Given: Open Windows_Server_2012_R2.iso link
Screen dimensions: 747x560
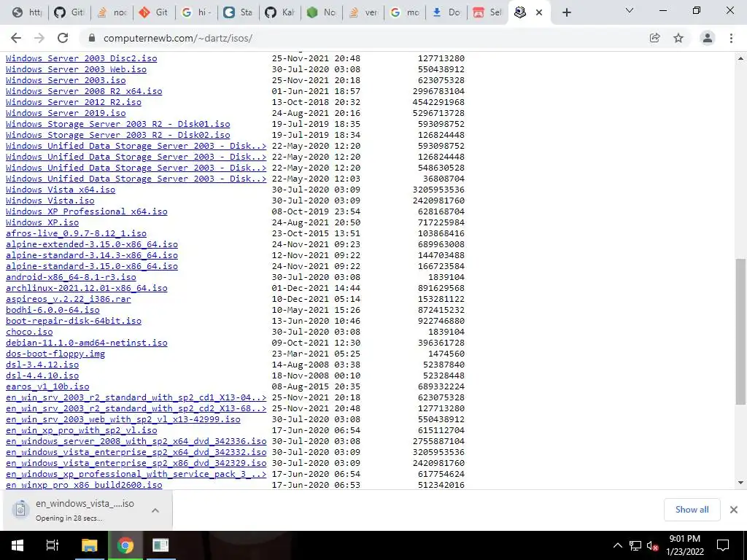Looking at the screenshot, I should point(74,102).
